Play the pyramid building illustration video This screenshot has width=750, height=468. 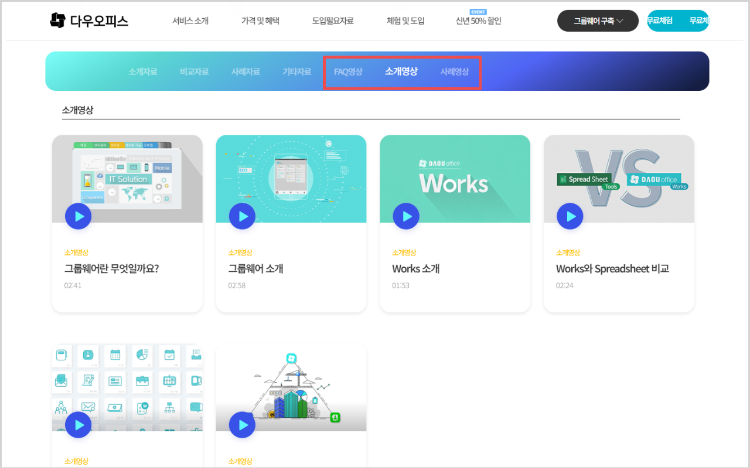click(242, 425)
